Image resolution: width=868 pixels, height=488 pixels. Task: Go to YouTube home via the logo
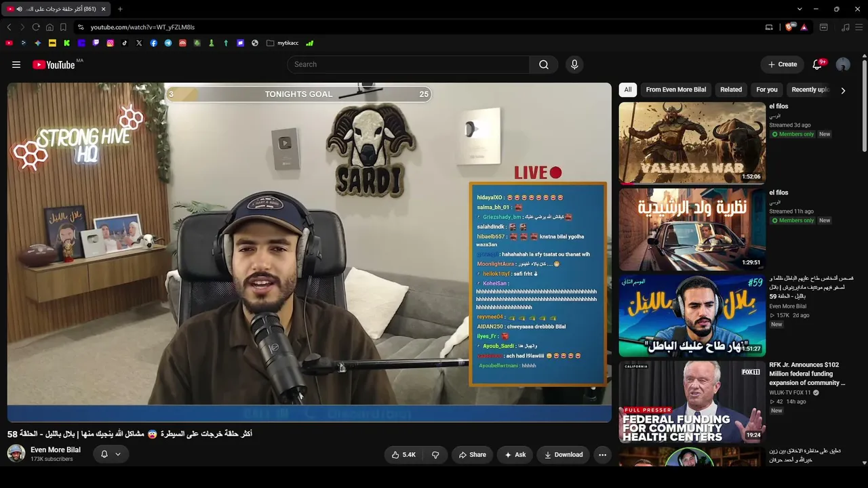tap(54, 64)
